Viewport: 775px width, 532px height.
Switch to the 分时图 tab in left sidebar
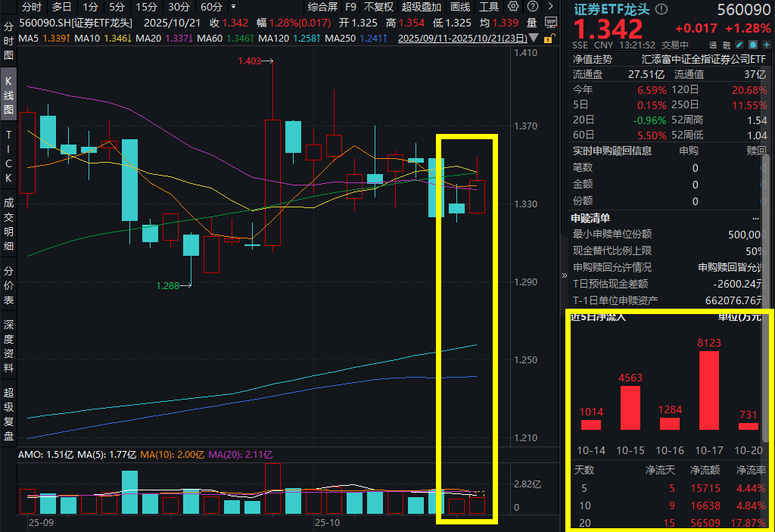pos(8,42)
